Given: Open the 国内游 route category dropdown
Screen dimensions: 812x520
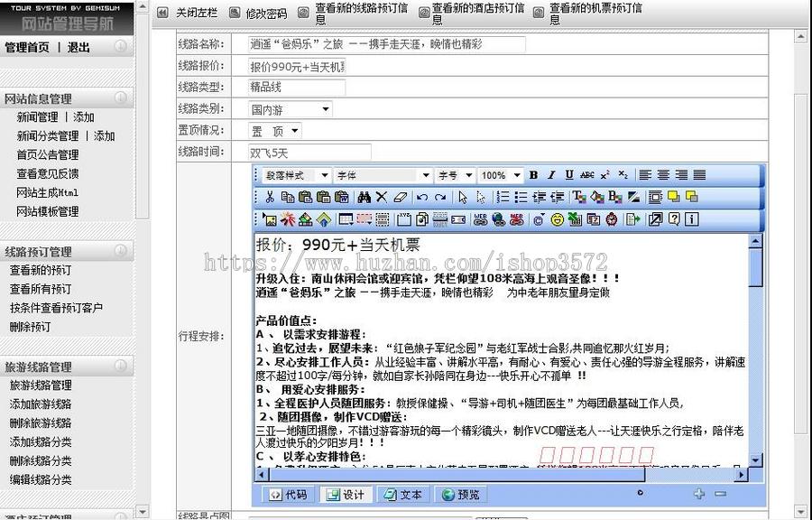Looking at the screenshot, I should coord(290,109).
